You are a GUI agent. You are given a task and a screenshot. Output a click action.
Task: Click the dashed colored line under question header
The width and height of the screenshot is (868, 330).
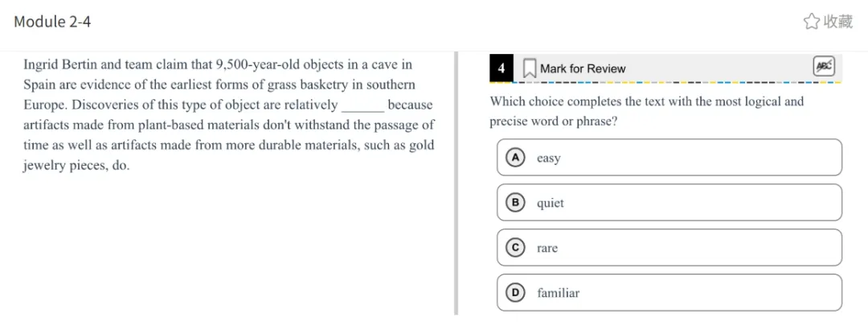tap(665, 82)
